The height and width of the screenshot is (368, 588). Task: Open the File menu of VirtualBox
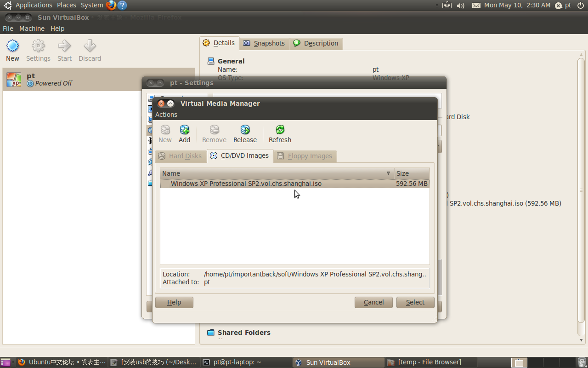(8, 29)
